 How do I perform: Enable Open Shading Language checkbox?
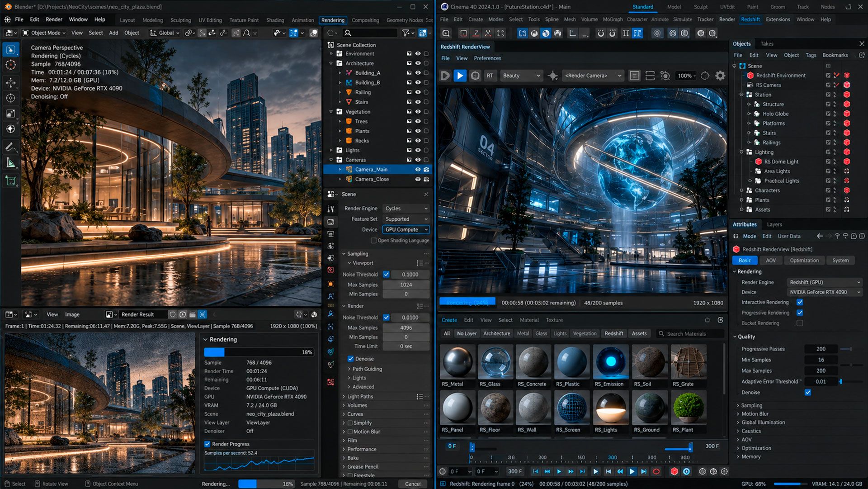pyautogui.click(x=373, y=241)
